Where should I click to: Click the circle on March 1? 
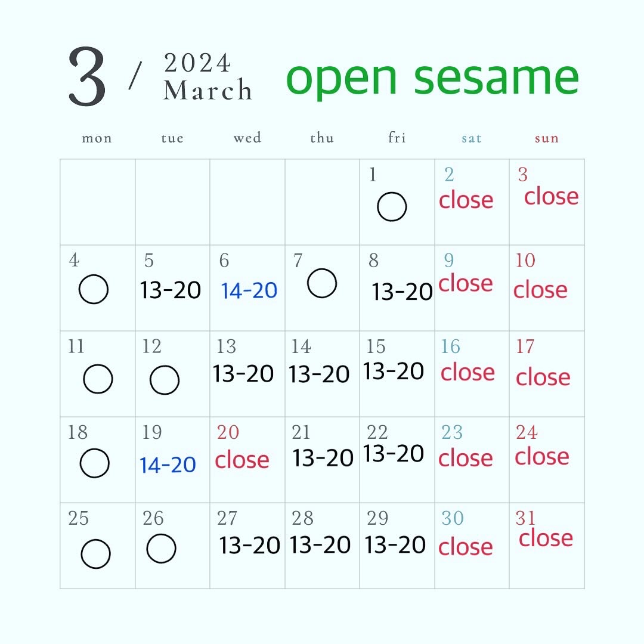(x=392, y=207)
